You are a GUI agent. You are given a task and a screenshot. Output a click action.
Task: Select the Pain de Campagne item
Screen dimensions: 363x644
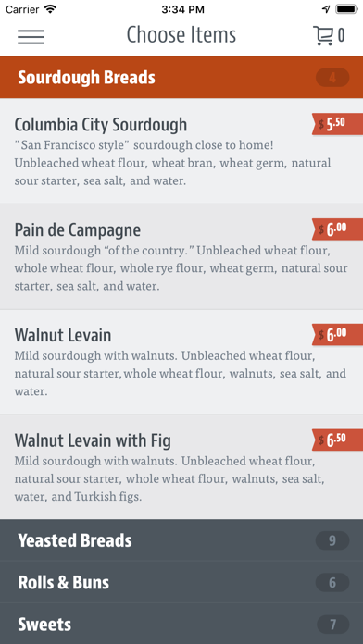click(181, 256)
